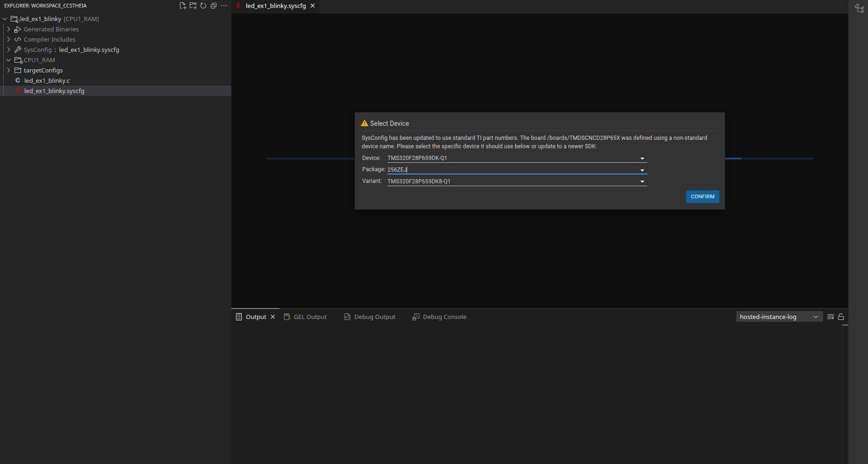Click the targetConfigs folder icon

(x=18, y=70)
